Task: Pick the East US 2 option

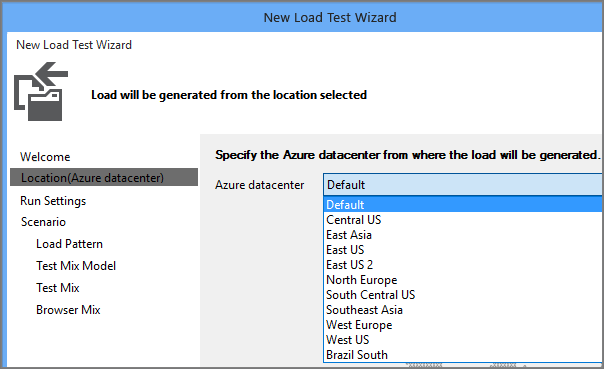Action: click(x=463, y=265)
